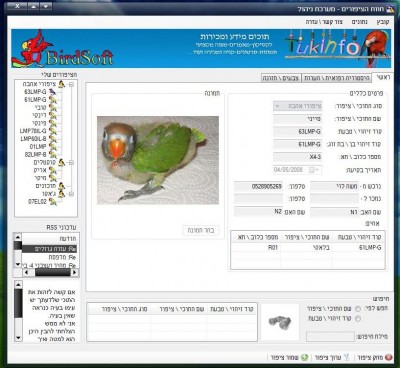Click the bird icon beside מיקי
Screen dimensions: 400x368
tap(53, 178)
